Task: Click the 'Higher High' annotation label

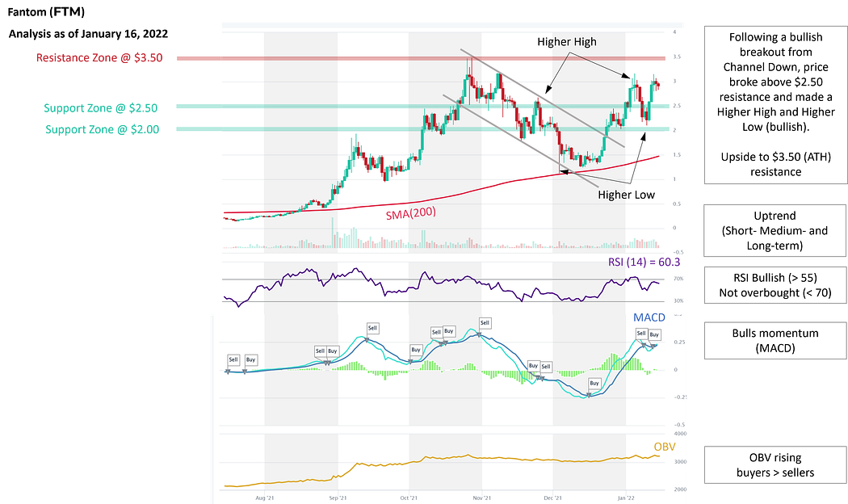Action: tap(567, 42)
